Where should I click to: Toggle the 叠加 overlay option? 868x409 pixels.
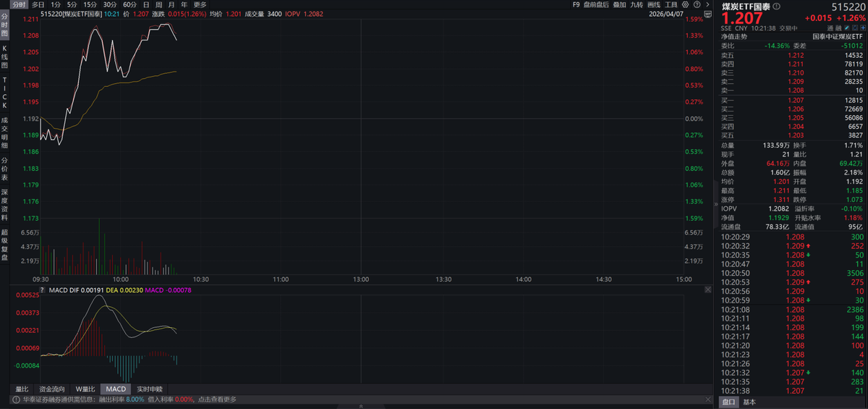(x=619, y=4)
